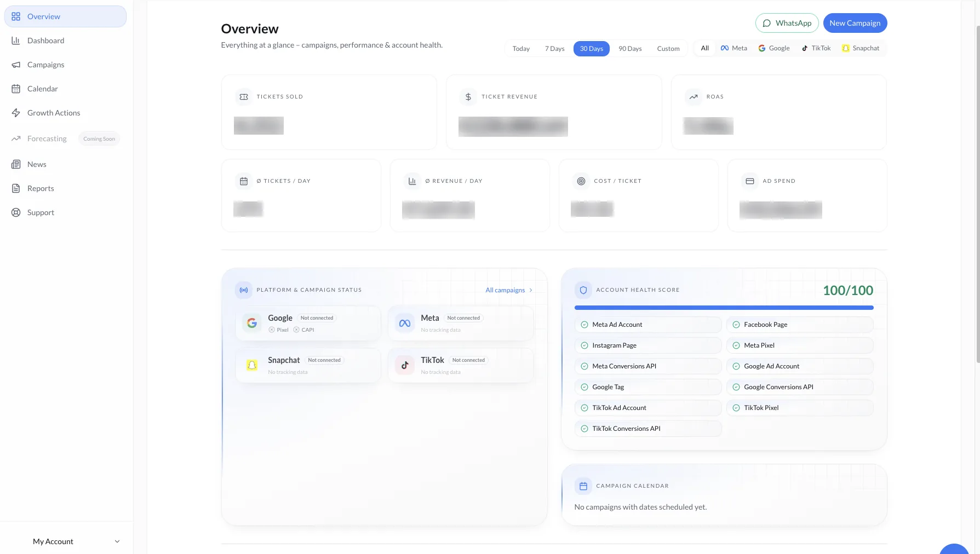Filter overview by Meta platform
This screenshot has height=554, width=980.
(734, 48)
